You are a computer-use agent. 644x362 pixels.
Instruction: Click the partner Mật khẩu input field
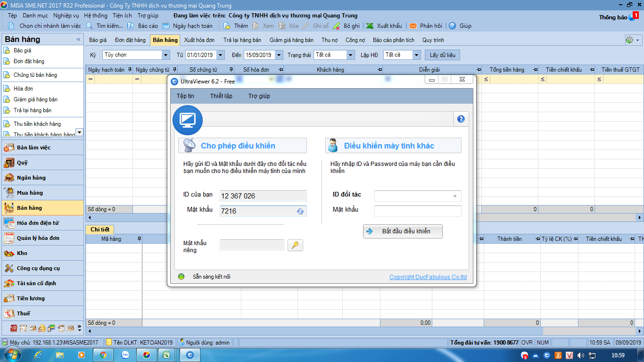coord(418,211)
